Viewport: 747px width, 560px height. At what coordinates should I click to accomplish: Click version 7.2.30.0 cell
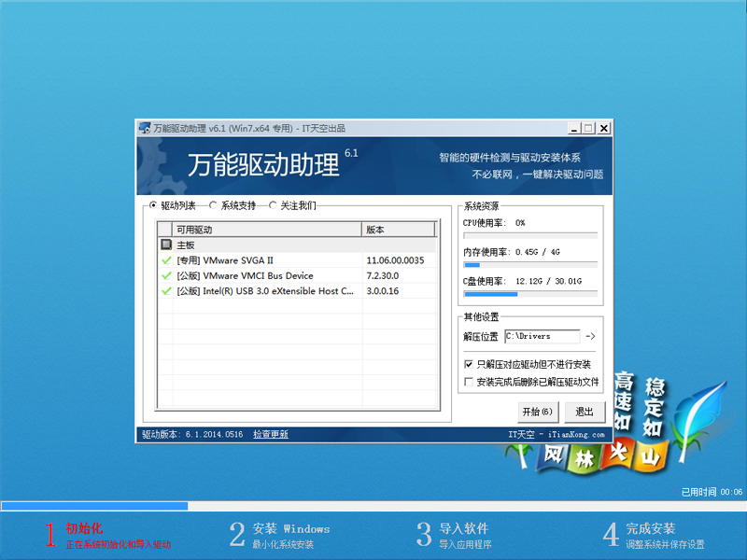(383, 275)
